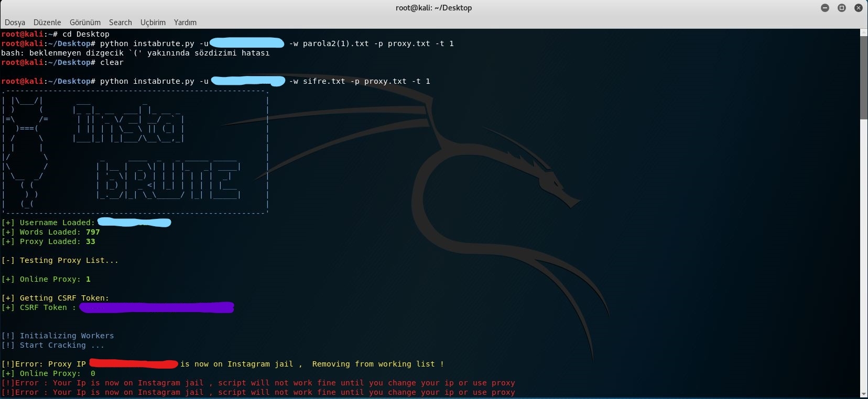Image resolution: width=868 pixels, height=399 pixels.
Task: Open the Dosya menu
Action: pyautogui.click(x=15, y=23)
